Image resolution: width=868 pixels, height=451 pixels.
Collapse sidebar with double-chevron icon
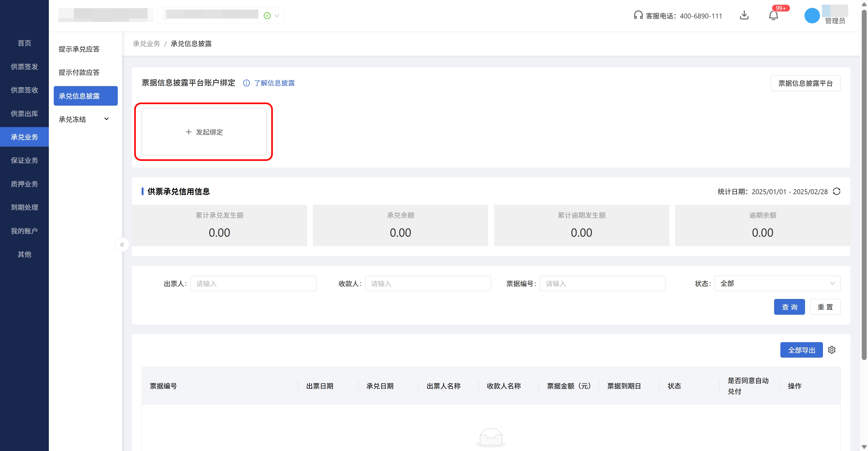[x=122, y=244]
